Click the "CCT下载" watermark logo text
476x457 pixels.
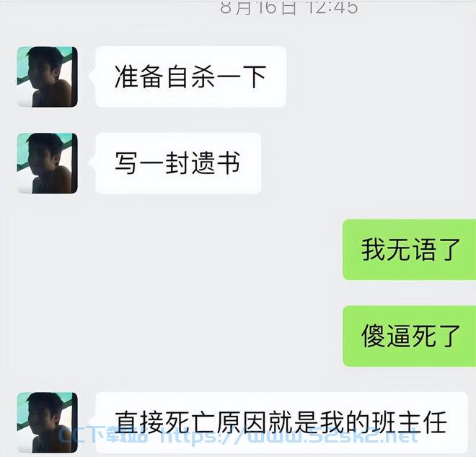coord(102,435)
